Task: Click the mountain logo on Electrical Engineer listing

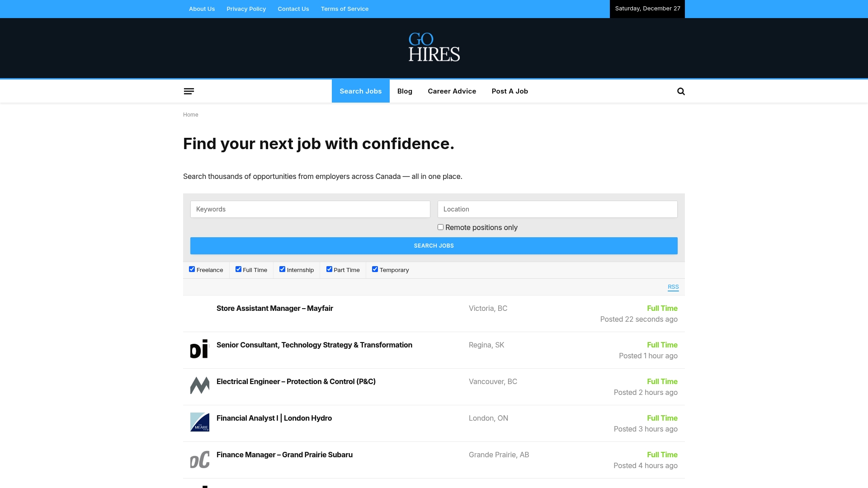Action: tap(199, 385)
